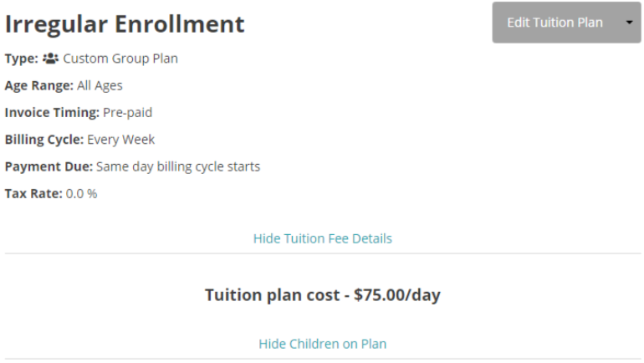Click the Same day billing cycle starts text
This screenshot has width=644, height=363.
click(x=178, y=166)
